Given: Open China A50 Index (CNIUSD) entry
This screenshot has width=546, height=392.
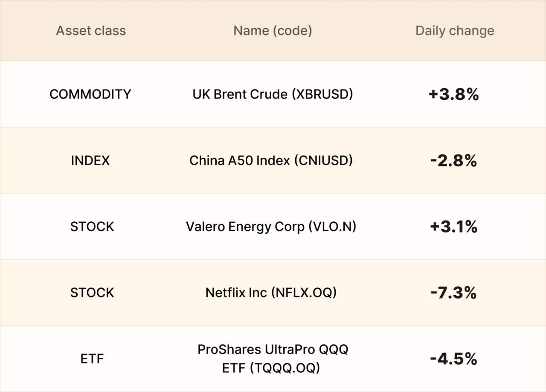Looking at the screenshot, I should pos(271,160).
